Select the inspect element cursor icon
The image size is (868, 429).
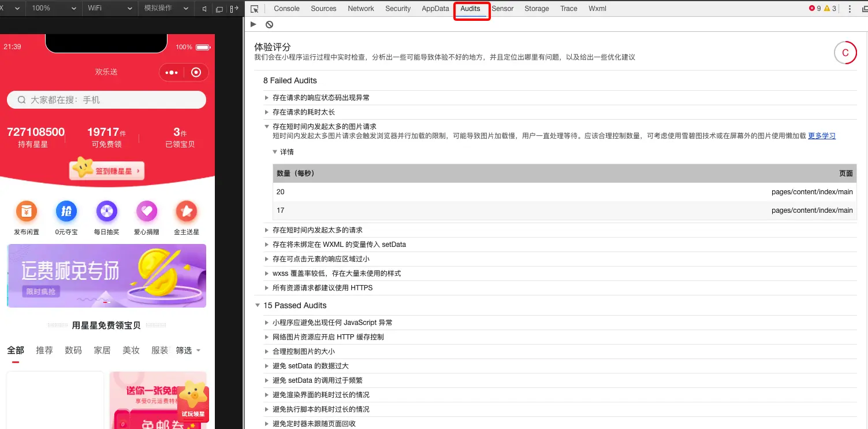pos(255,9)
